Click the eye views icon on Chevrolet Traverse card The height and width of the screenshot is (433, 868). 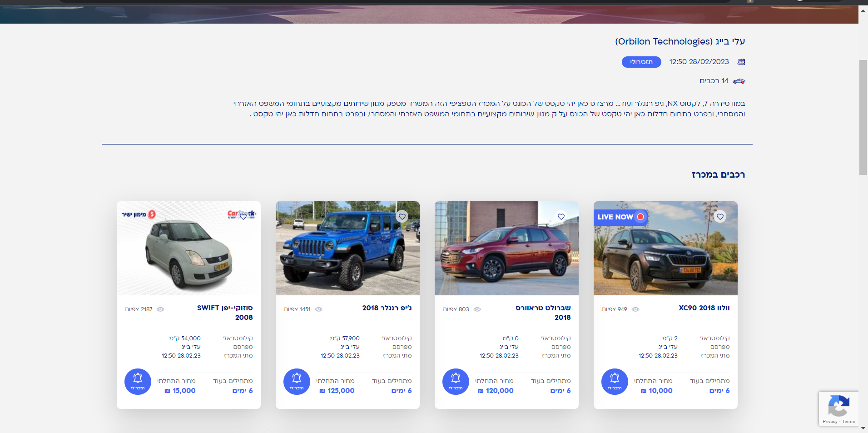click(x=477, y=309)
